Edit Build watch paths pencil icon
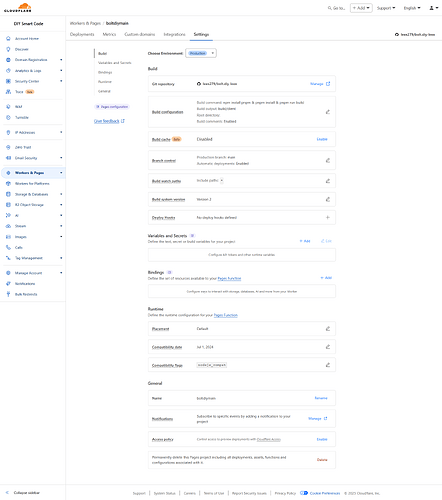The width and height of the screenshot is (442, 500). tap(328, 181)
